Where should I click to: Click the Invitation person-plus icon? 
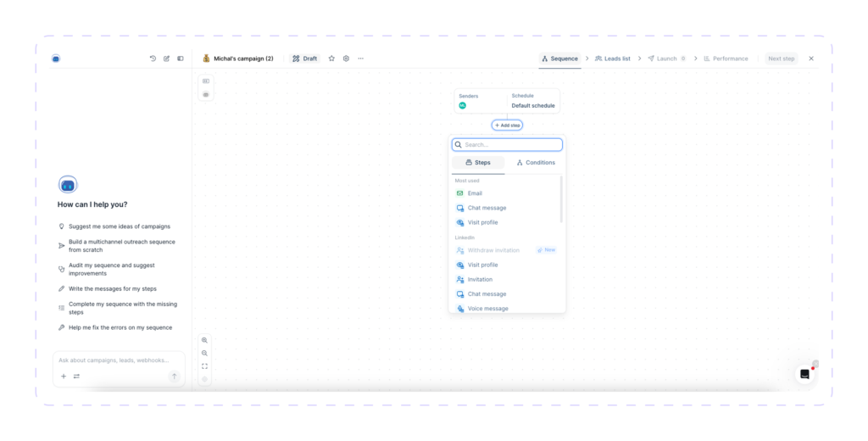(459, 279)
